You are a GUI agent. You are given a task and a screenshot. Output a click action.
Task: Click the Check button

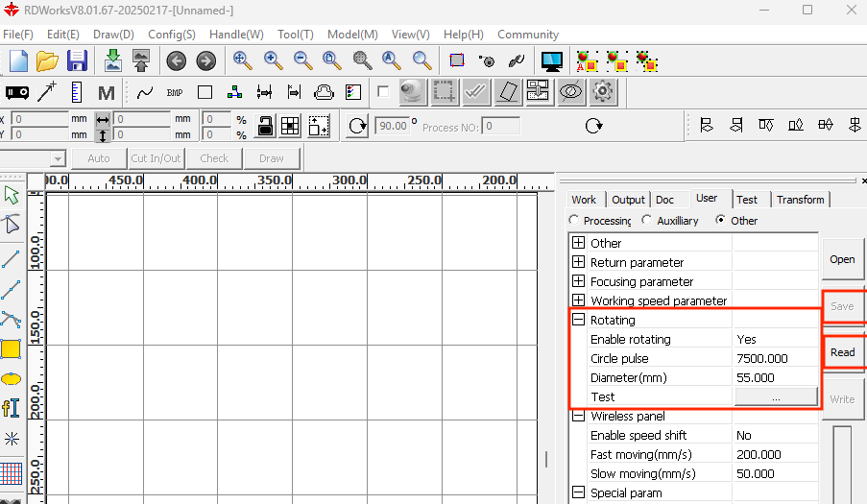[214, 158]
